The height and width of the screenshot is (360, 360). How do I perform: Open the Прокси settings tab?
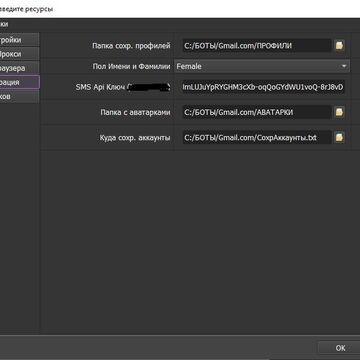pos(19,54)
